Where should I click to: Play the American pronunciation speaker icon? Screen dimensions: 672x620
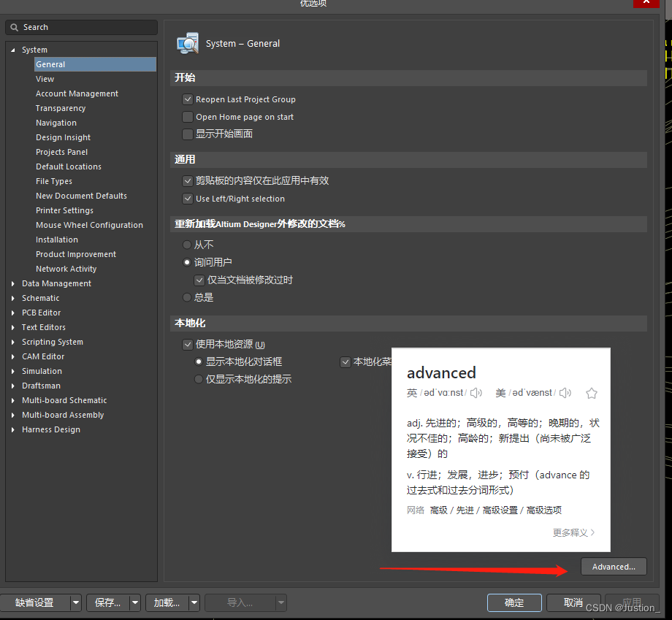coord(565,393)
